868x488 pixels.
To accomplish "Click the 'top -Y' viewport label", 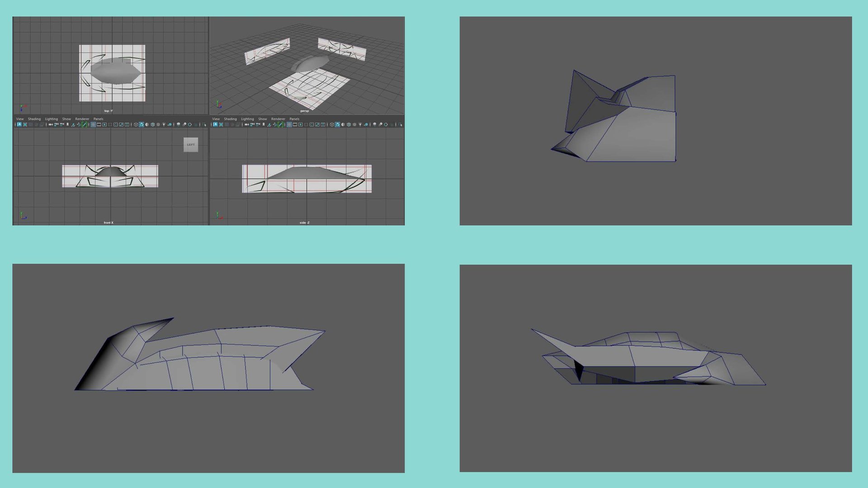I will click(108, 111).
